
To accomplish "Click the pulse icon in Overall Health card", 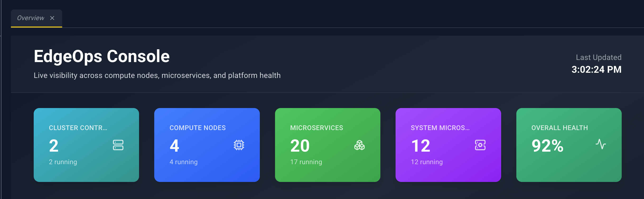I will tap(601, 144).
